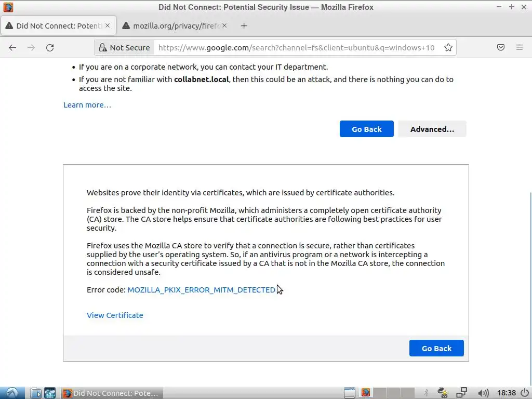The image size is (532, 399).
Task: Click the Firefox icon in the desktop pager
Action: point(365,393)
